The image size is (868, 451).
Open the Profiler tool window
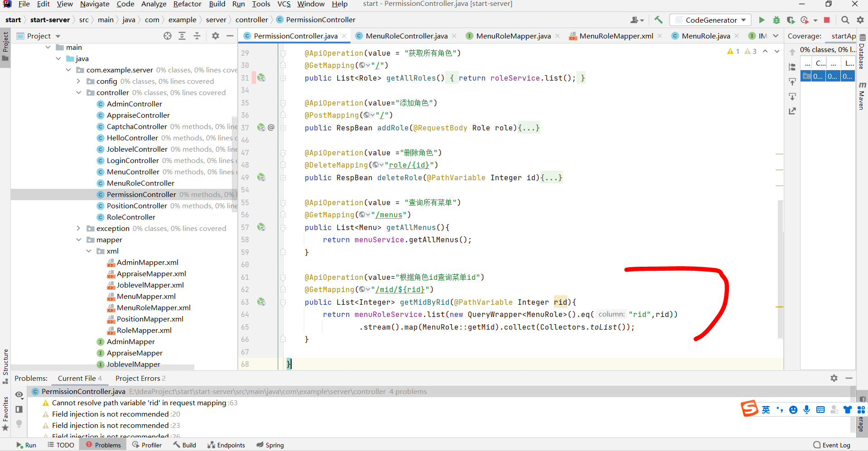(147, 445)
